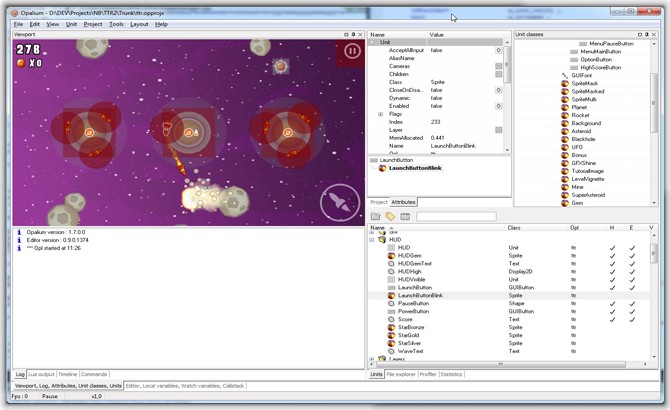The height and width of the screenshot is (410, 670).
Task: Click the AcceptAllInput reset button
Action: point(498,50)
